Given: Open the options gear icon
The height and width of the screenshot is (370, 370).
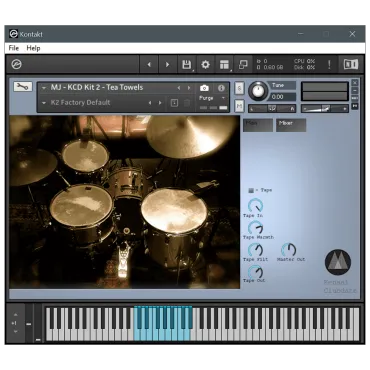Looking at the screenshot, I should (x=205, y=65).
